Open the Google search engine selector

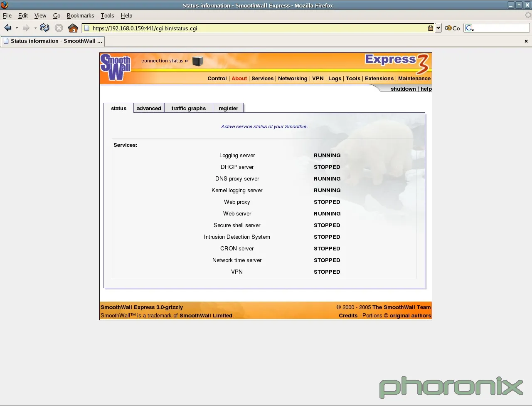(470, 28)
